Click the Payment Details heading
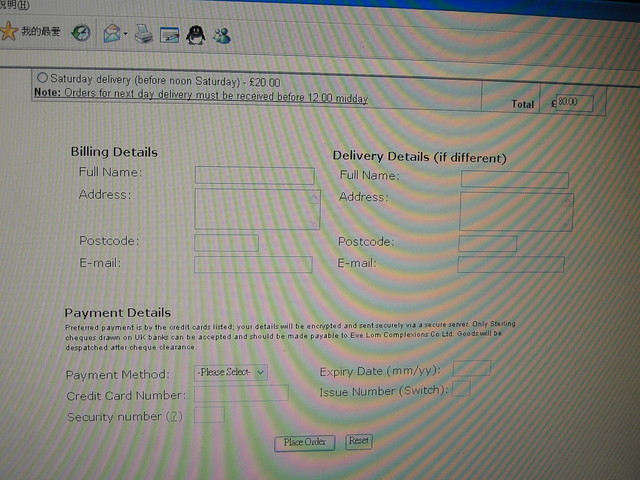 tap(118, 313)
